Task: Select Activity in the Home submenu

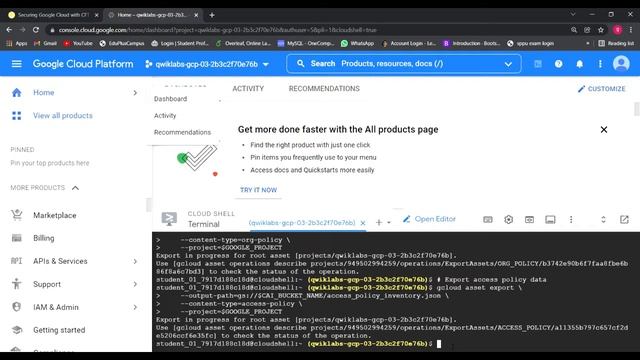Action: (x=165, y=116)
